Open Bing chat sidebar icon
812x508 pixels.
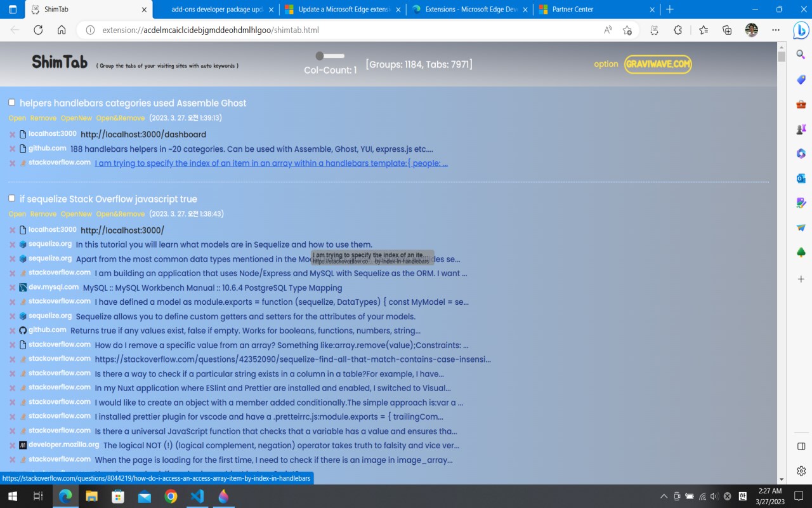pyautogui.click(x=801, y=30)
